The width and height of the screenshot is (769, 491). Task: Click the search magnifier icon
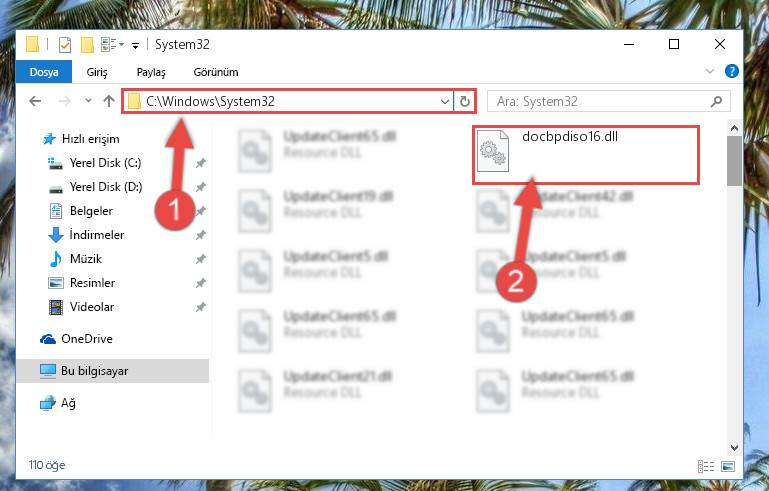point(716,102)
